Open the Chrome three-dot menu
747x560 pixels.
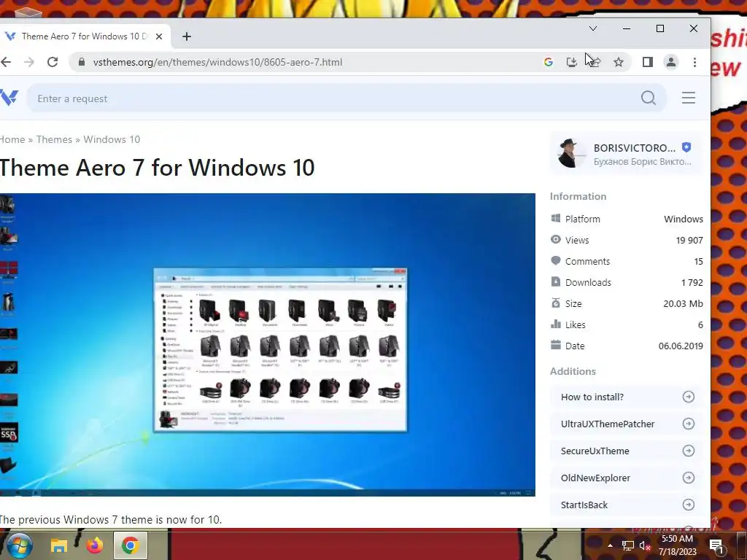click(x=694, y=62)
